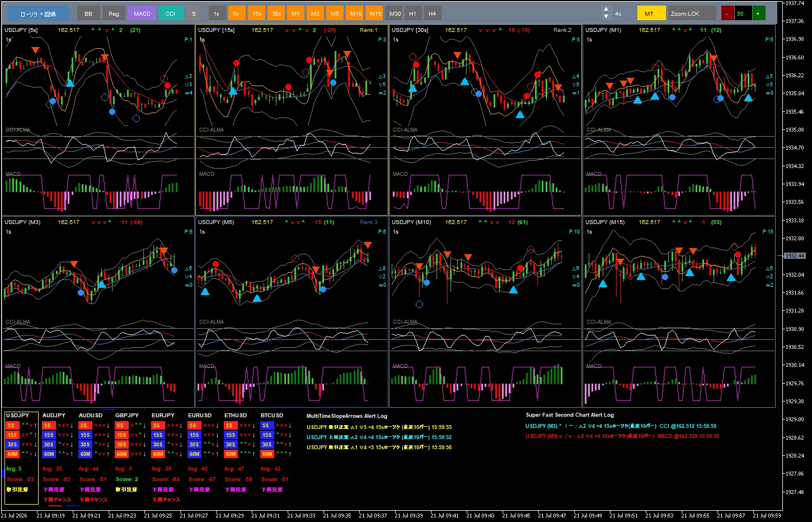
Task: Click the 15S box under AUDJPY
Action: tap(49, 435)
